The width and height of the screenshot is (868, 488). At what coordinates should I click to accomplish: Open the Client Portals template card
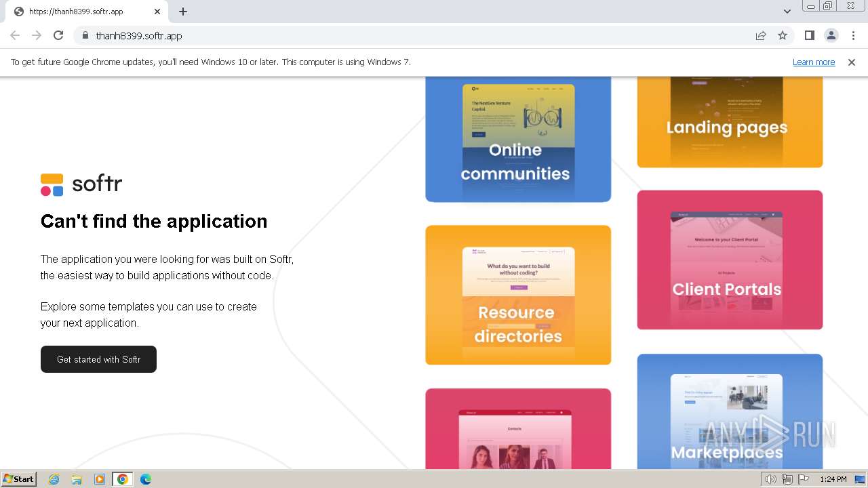pyautogui.click(x=730, y=260)
